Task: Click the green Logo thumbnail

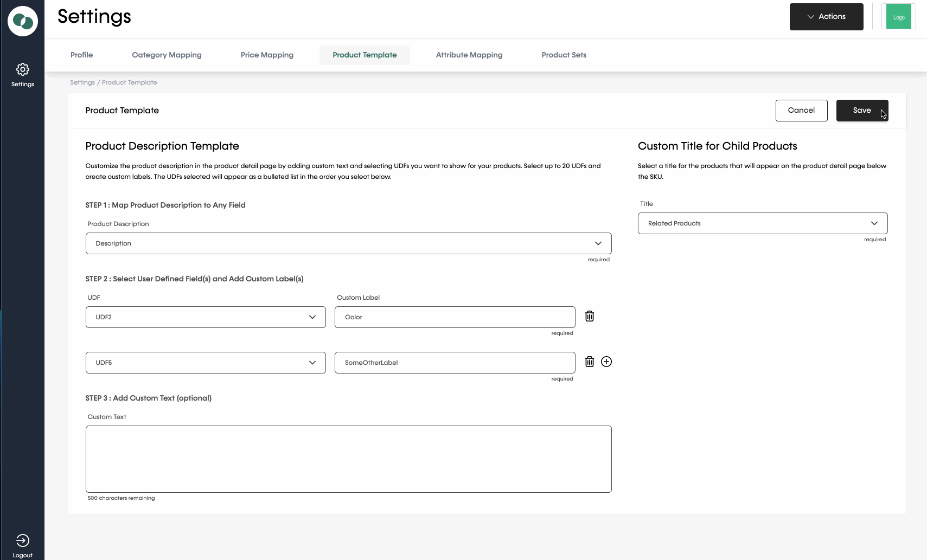Action: [x=898, y=17]
